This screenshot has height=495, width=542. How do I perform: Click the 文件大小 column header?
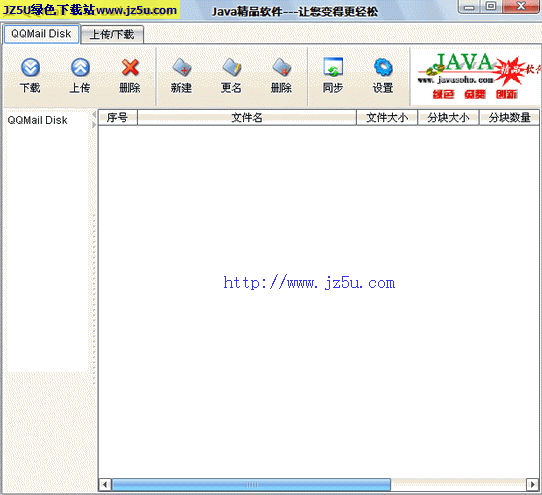[x=387, y=118]
